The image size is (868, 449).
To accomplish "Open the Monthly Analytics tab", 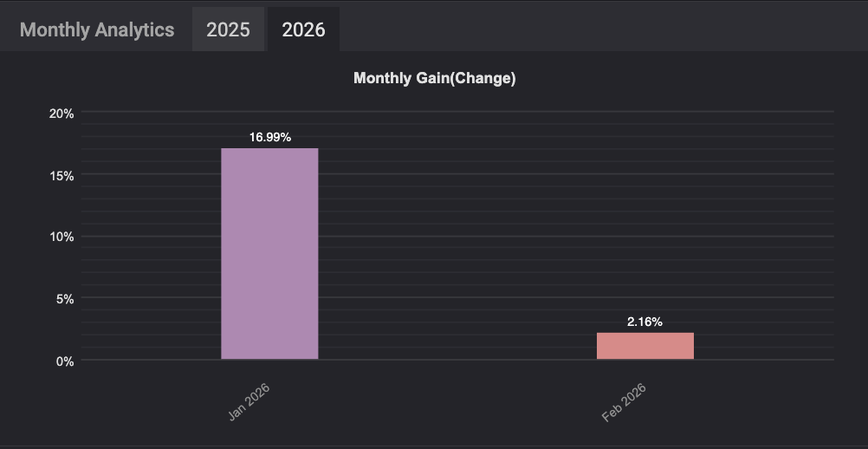I will [x=97, y=29].
